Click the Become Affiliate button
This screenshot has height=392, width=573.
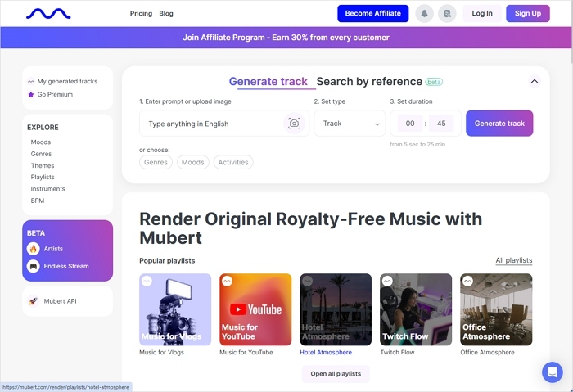point(372,14)
